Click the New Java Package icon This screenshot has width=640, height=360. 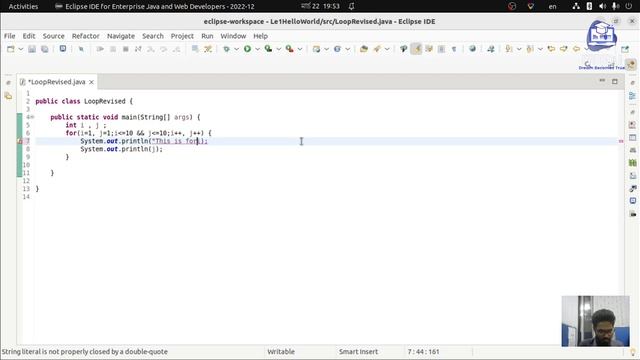(x=316, y=49)
